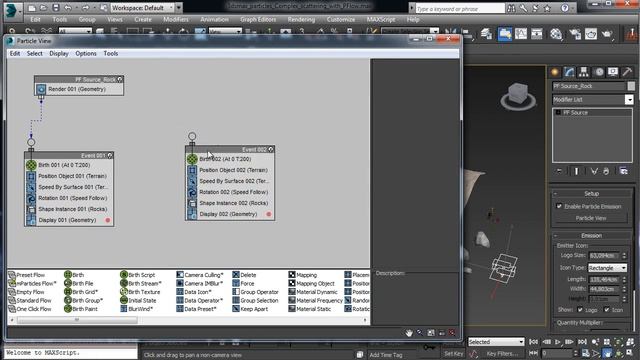
Task: Open Particle View Tools menu
Action: coord(111,53)
